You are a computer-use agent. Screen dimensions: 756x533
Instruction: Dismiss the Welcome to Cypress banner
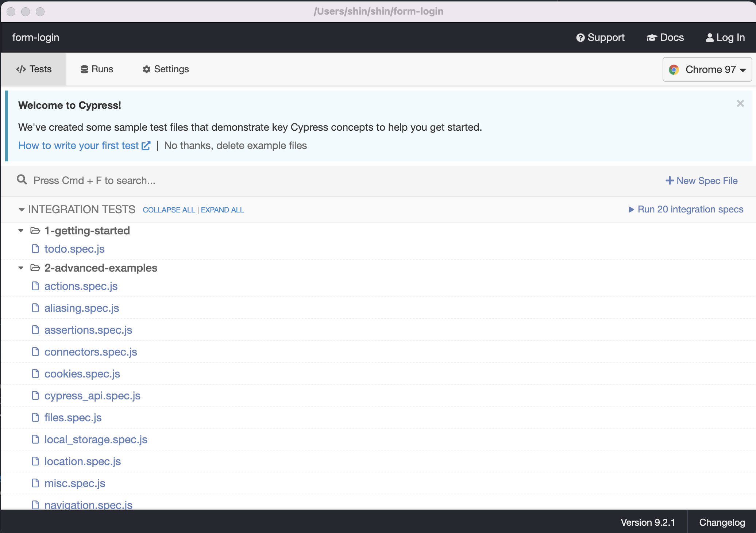point(740,104)
